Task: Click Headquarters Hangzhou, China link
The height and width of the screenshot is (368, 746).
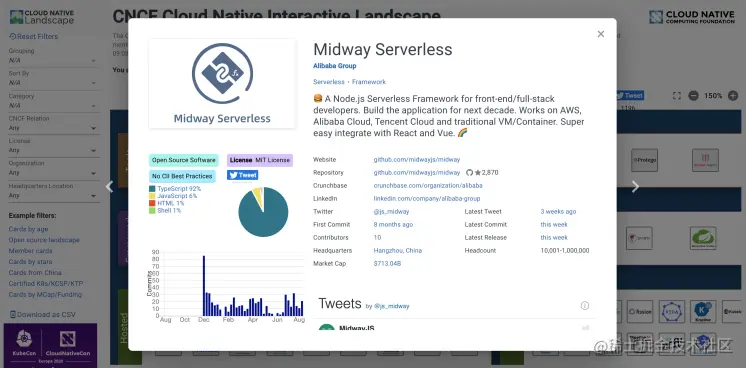Action: coord(398,250)
